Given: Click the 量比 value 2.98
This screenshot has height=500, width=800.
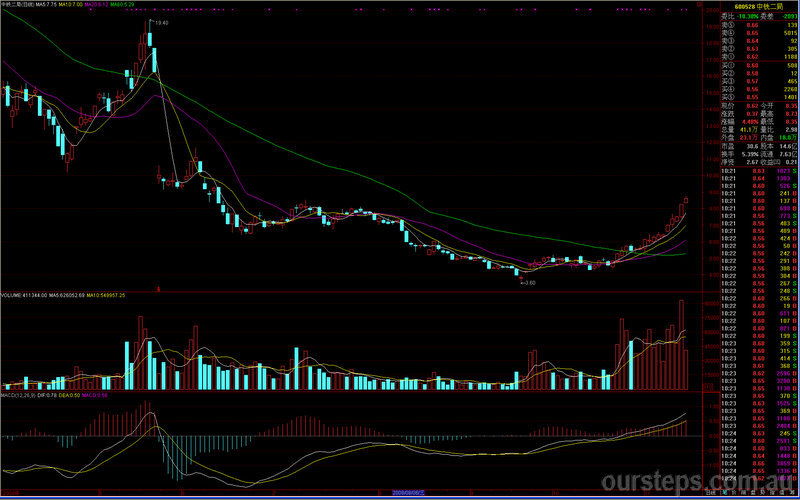Looking at the screenshot, I should [791, 130].
